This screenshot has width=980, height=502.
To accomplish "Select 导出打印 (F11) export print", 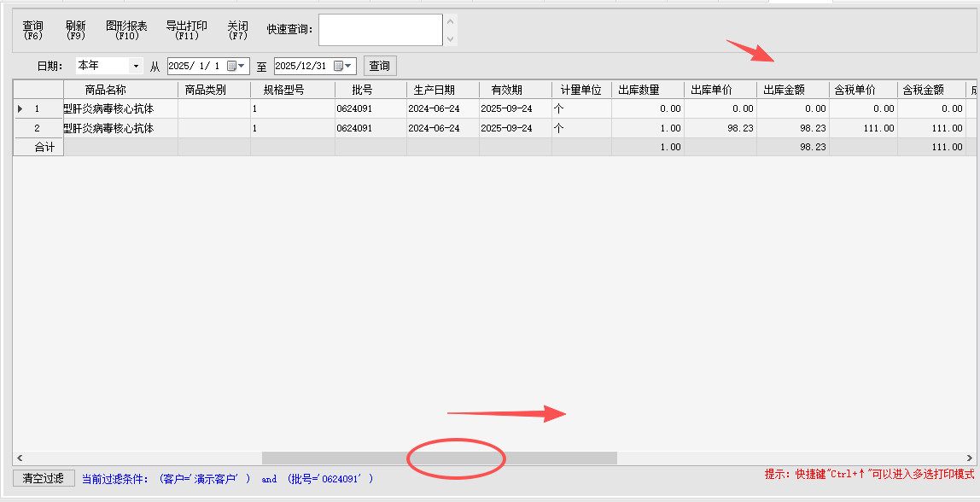I will click(186, 30).
